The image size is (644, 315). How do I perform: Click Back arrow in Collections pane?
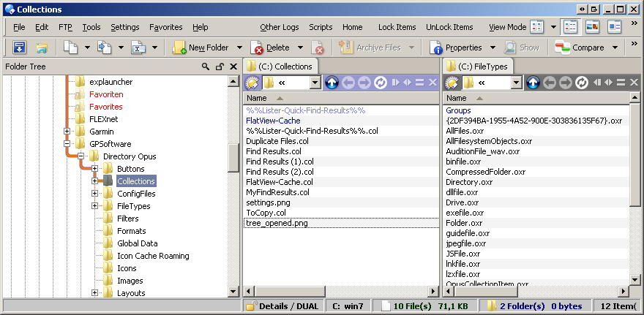coord(348,83)
